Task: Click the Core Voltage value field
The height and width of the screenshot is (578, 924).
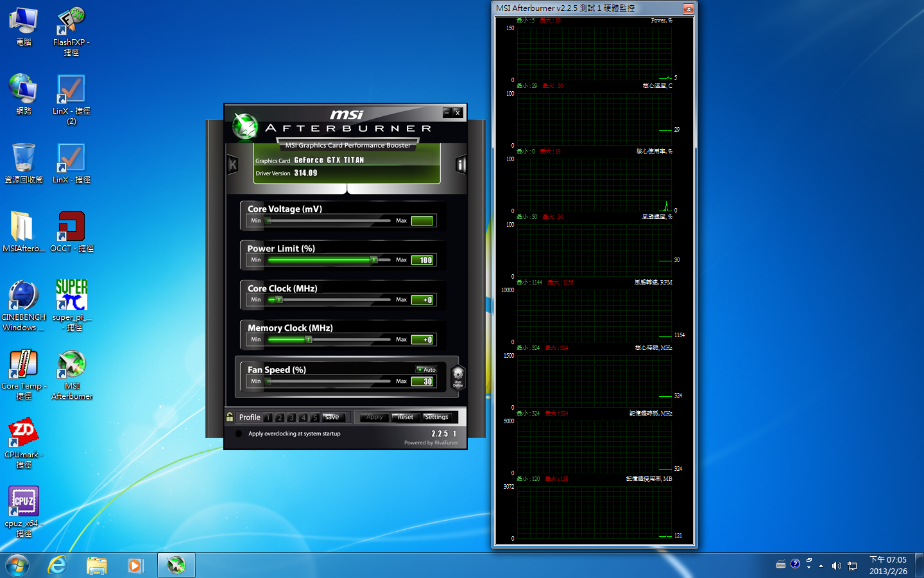Action: coord(422,221)
